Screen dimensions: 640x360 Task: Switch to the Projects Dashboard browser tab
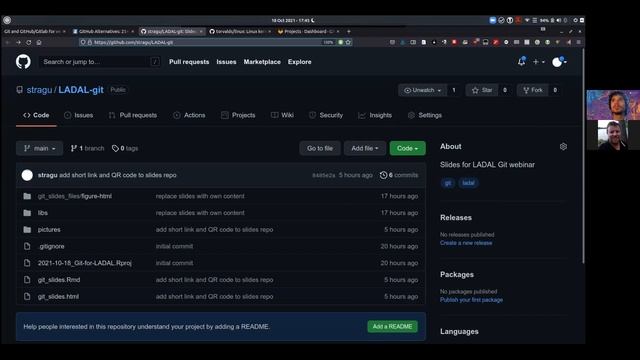tap(308, 31)
